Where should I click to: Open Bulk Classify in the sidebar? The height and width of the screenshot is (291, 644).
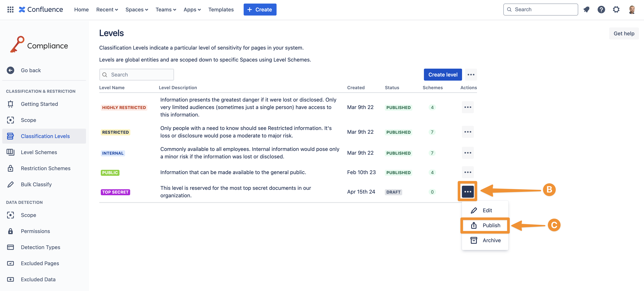(36, 184)
